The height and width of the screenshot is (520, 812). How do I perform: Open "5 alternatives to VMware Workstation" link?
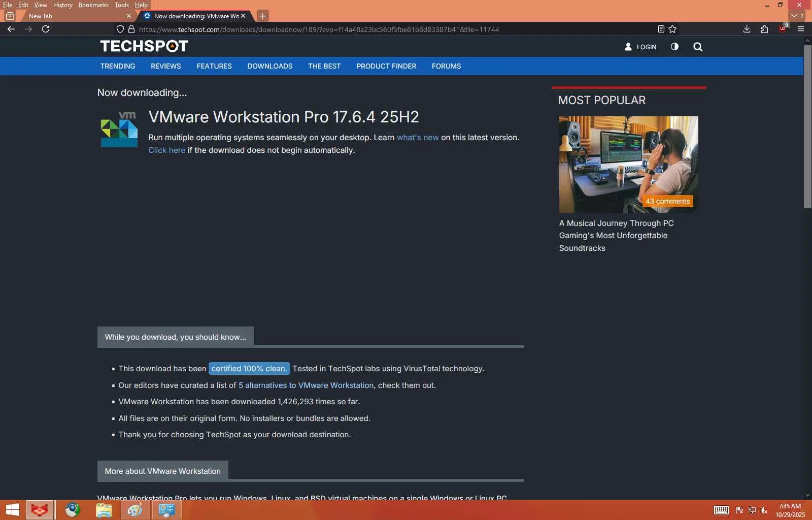(x=306, y=385)
